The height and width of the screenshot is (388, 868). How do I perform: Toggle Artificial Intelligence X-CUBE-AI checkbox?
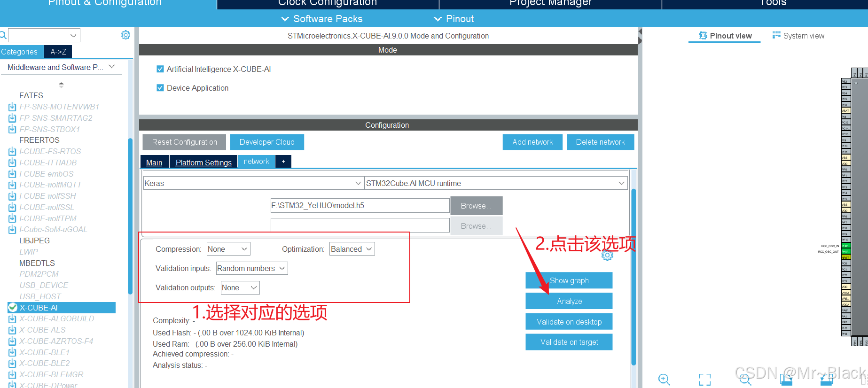(160, 69)
